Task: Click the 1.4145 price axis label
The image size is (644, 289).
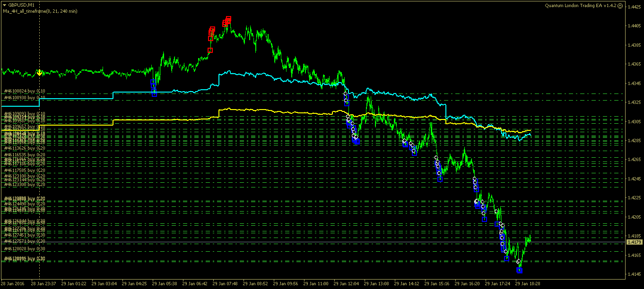Action: tap(635, 274)
